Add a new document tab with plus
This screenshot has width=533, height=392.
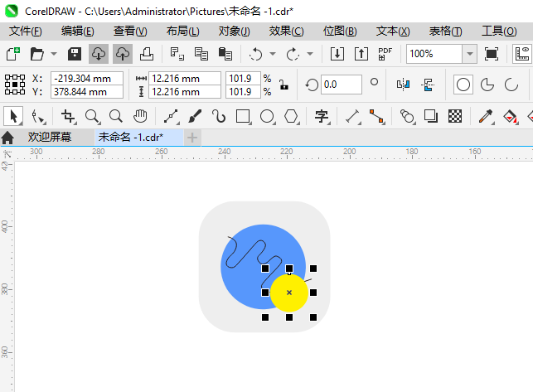(x=192, y=138)
